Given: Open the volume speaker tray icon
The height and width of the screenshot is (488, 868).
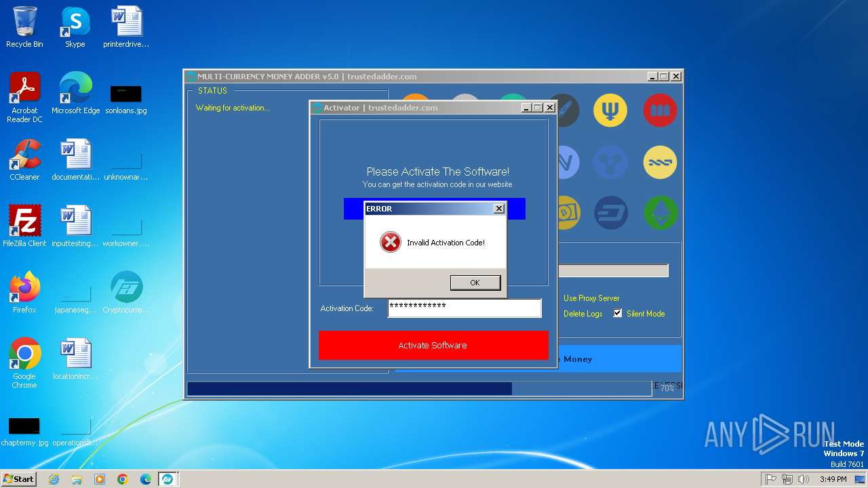Looking at the screenshot, I should click(x=804, y=479).
